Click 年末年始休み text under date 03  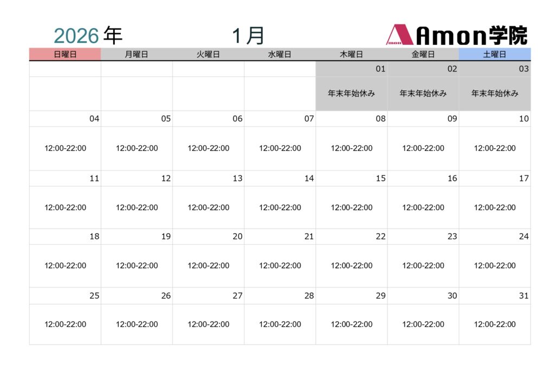pos(495,93)
